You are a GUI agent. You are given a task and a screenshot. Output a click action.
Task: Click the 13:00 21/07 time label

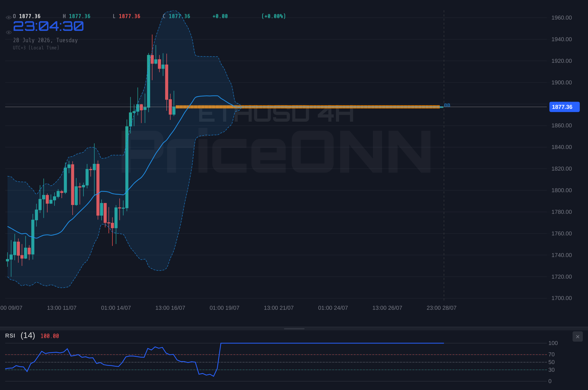pos(279,308)
